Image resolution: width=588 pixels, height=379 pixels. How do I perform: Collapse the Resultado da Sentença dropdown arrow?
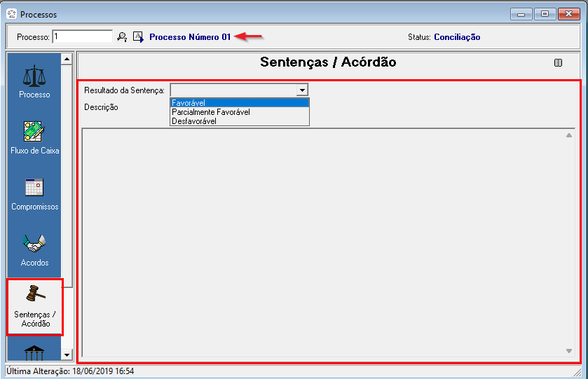pyautogui.click(x=301, y=90)
